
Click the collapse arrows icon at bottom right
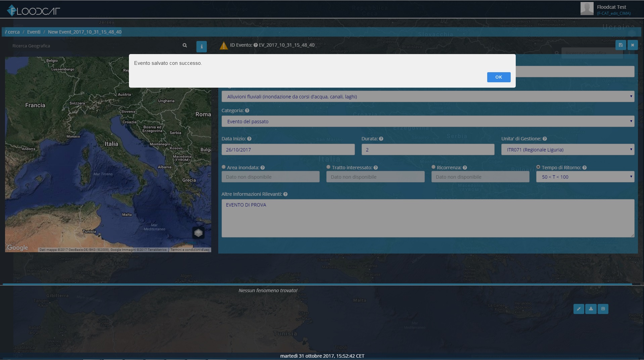[579, 309]
